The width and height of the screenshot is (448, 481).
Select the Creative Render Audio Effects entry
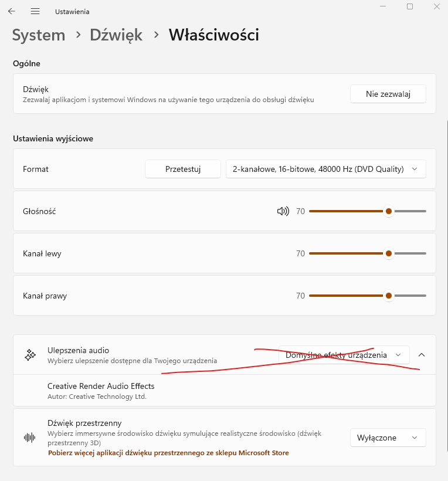pyautogui.click(x=101, y=390)
